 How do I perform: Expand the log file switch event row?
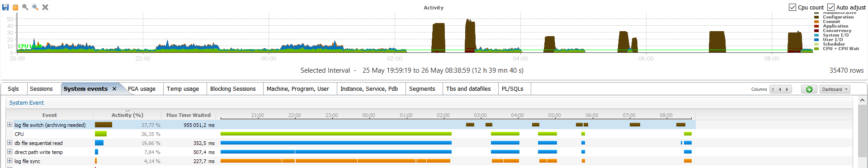click(x=9, y=125)
